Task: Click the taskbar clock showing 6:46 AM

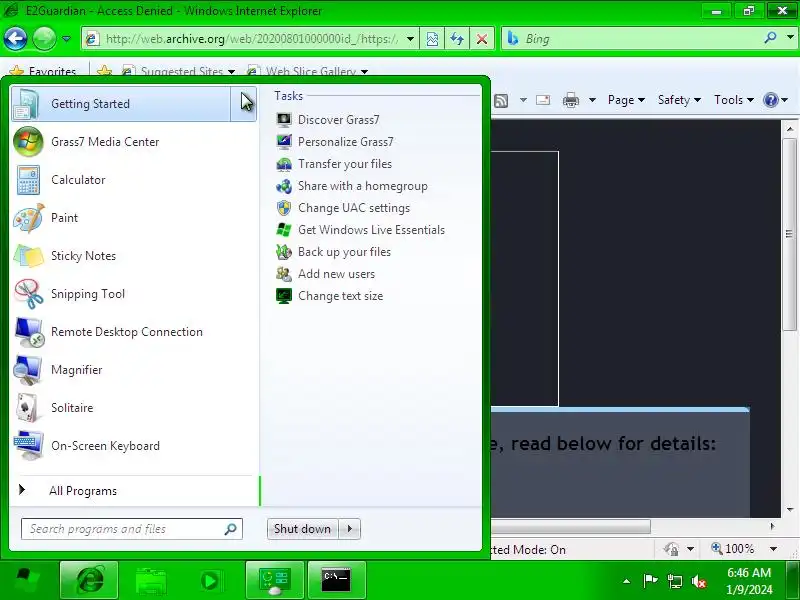Action: point(749,581)
